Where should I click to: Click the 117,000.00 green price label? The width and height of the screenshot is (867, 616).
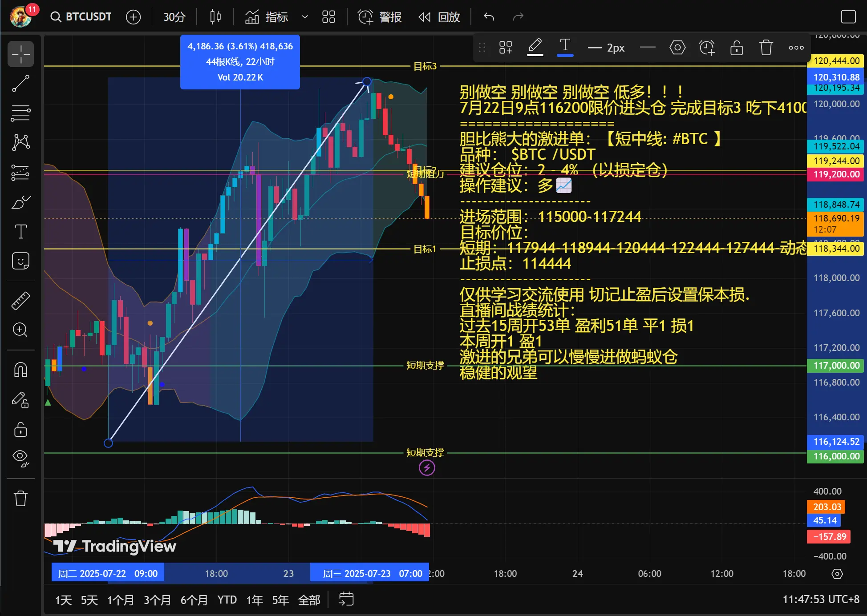(835, 366)
